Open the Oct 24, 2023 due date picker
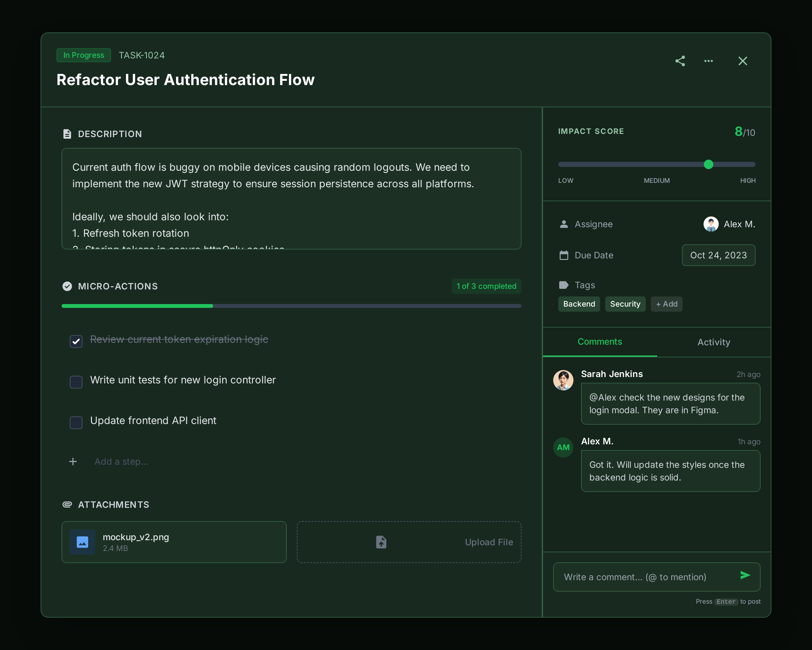The height and width of the screenshot is (650, 812). tap(718, 255)
